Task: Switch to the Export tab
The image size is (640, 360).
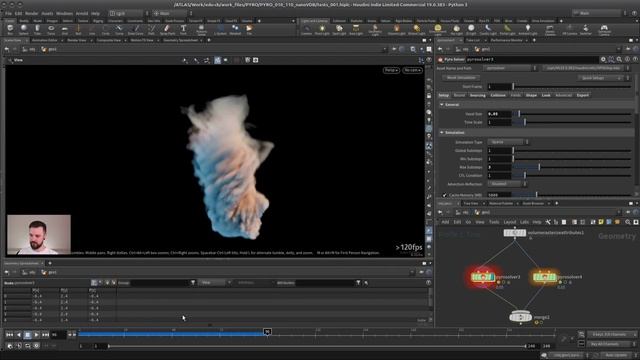Action: [x=582, y=95]
